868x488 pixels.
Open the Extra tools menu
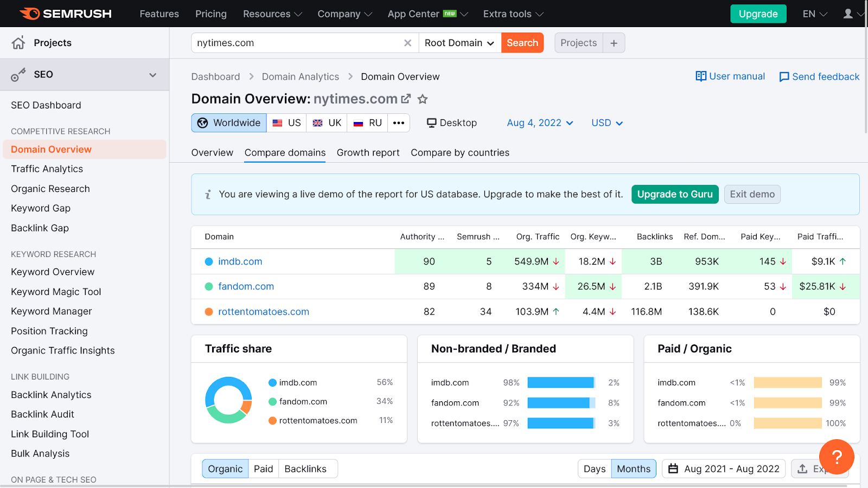513,14
